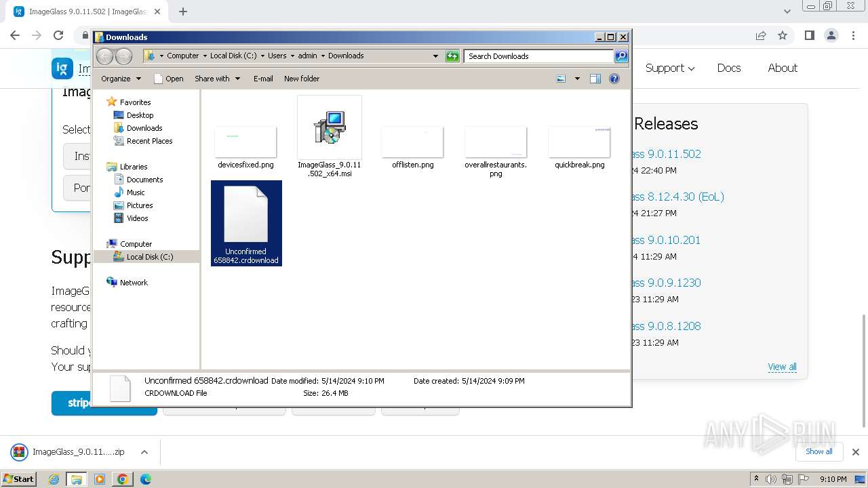868x488 pixels.
Task: Click the webpage vertical scrollbar thumb
Action: [863, 371]
